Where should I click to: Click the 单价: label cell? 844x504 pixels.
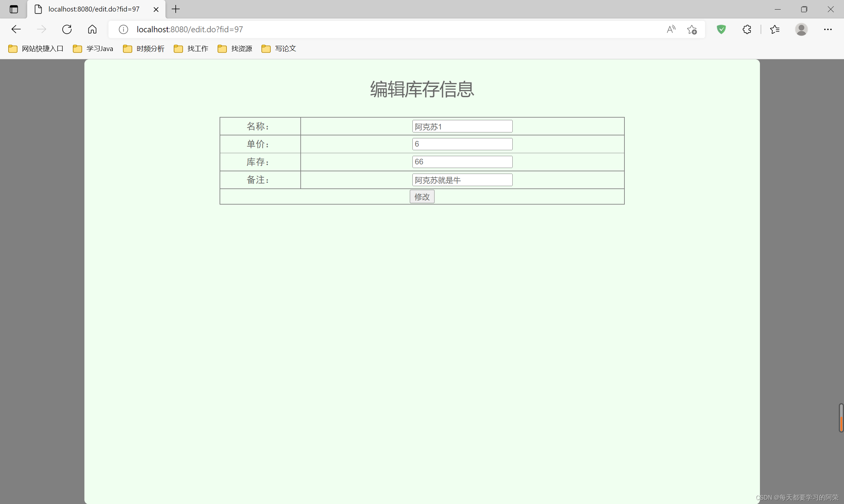tap(260, 144)
